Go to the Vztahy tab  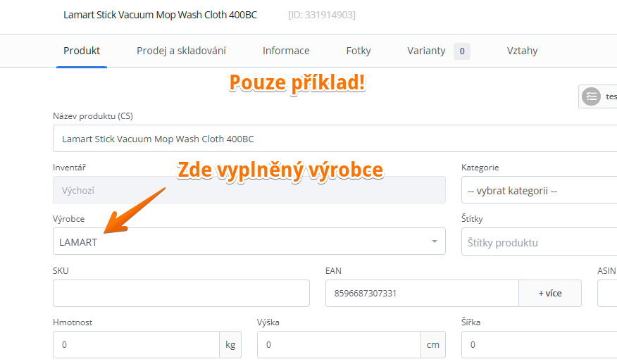522,51
